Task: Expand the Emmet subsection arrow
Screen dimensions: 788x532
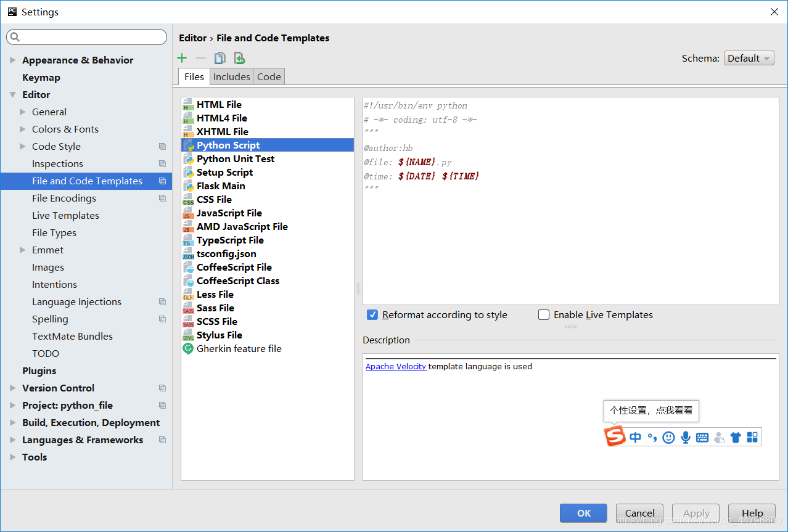Action: (23, 250)
